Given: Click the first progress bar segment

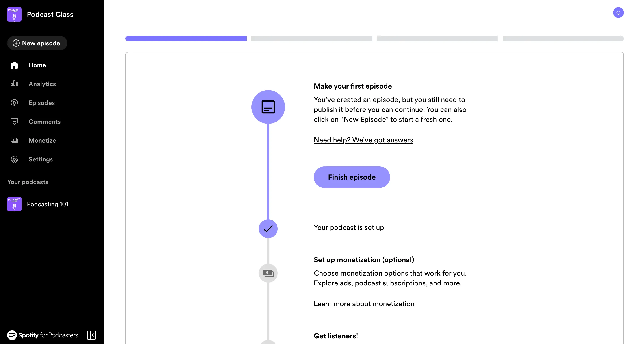Looking at the screenshot, I should 186,38.
